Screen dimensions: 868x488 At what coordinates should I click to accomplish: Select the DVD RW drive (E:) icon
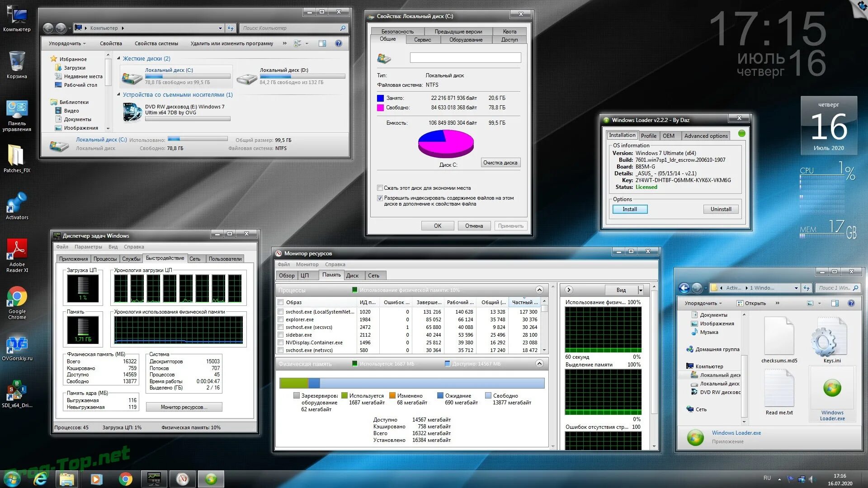pyautogui.click(x=133, y=112)
